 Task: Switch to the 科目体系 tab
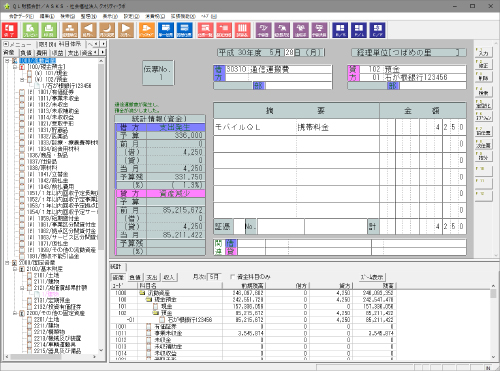click(x=70, y=44)
